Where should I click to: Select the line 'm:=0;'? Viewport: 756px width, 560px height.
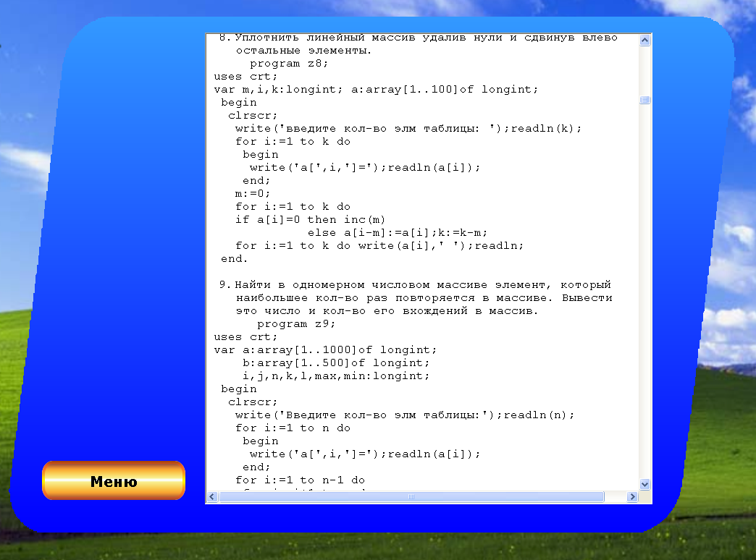coord(253,194)
